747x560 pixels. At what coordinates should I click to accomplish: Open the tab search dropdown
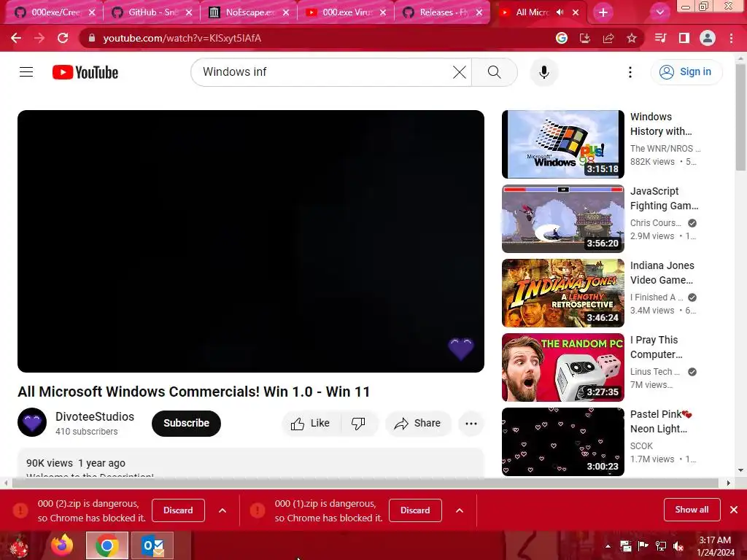[659, 12]
